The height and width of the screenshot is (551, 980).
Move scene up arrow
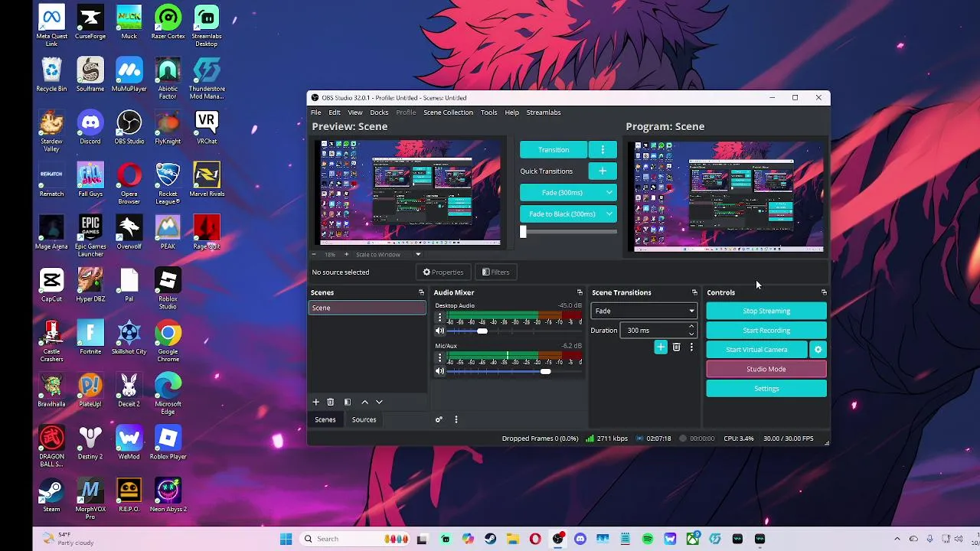click(x=364, y=402)
